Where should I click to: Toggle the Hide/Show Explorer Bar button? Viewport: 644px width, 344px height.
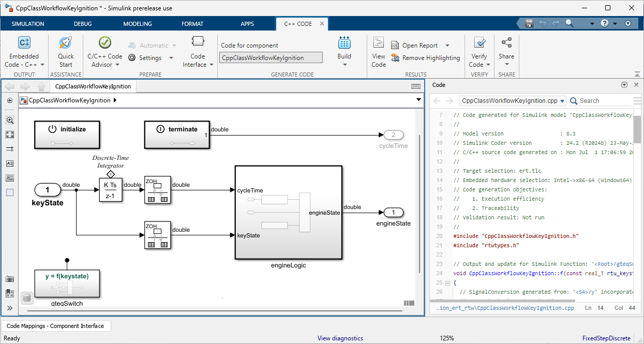[x=10, y=100]
